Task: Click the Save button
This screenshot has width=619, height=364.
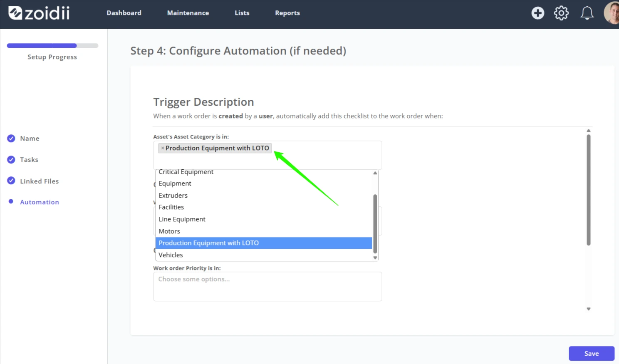Action: 592,354
